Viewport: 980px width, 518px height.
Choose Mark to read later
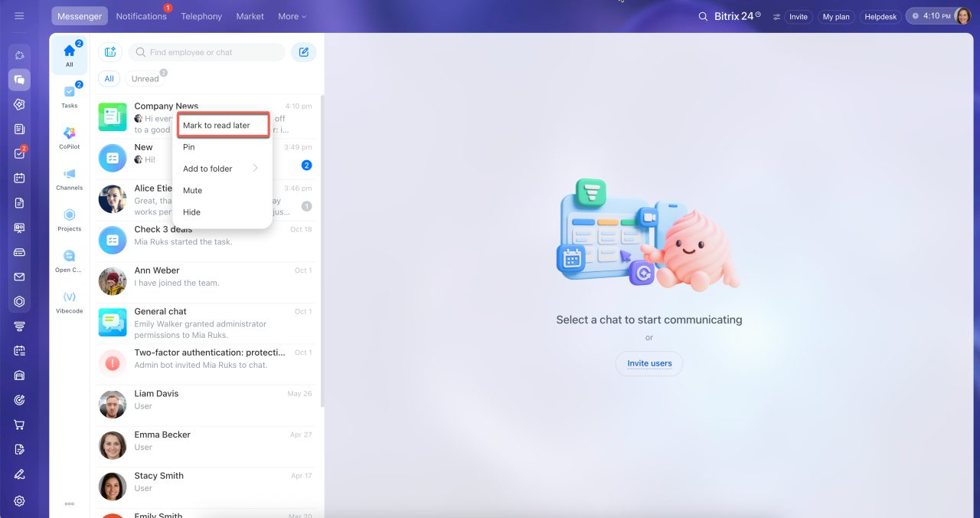click(224, 125)
